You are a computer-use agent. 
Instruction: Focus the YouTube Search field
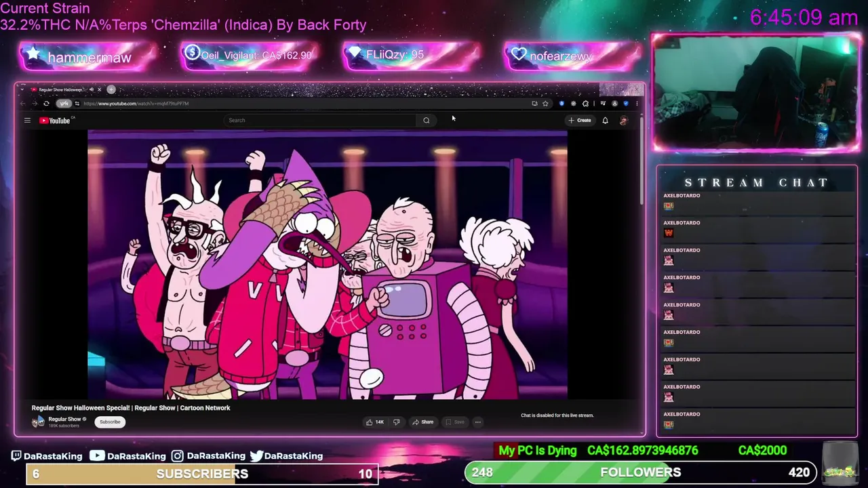pos(321,121)
